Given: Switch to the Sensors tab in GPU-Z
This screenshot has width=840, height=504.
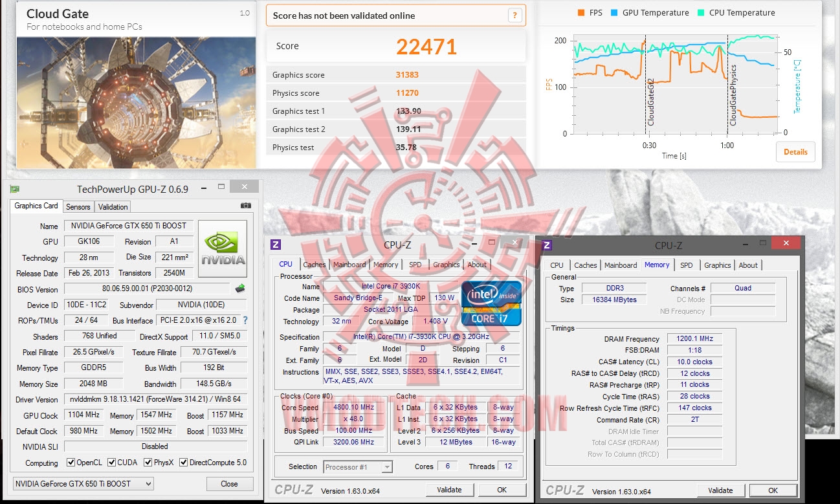Looking at the screenshot, I should tap(78, 206).
